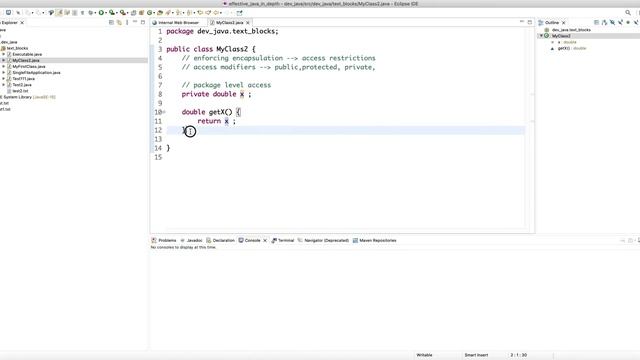Viewport: 640px width, 360px height.
Task: Minimize the editor area
Action: coord(522,22)
